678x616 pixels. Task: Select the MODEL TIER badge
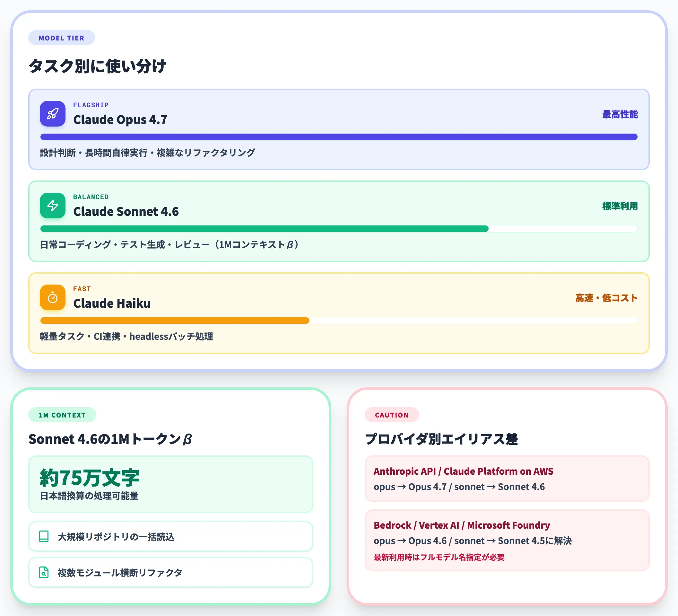(x=62, y=38)
